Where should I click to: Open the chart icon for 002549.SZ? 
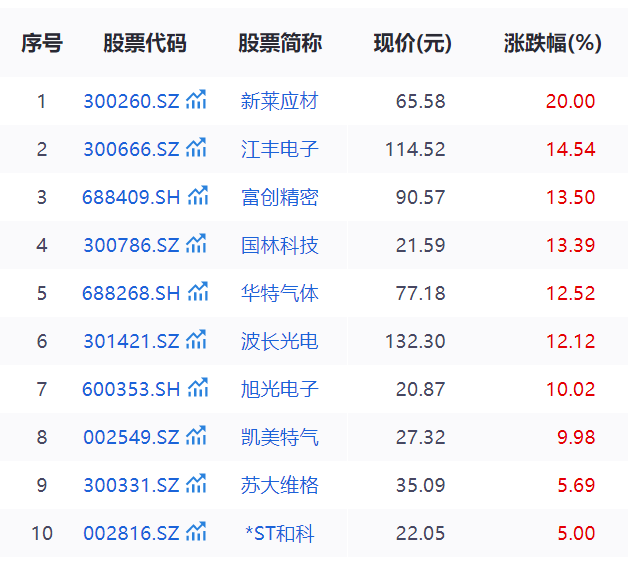coord(197,436)
